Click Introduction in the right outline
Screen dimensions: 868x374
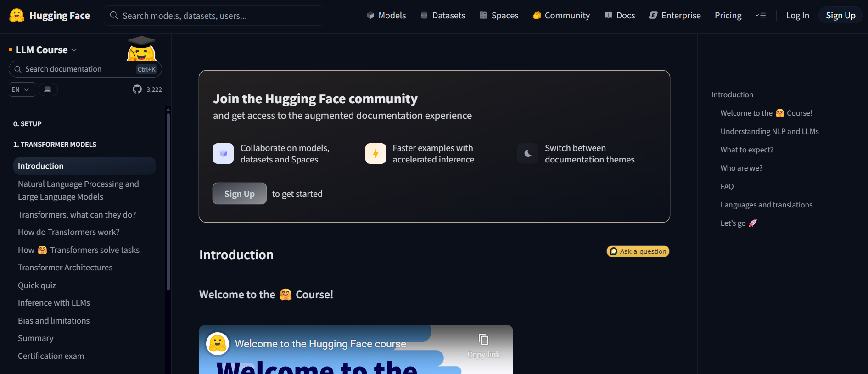[x=732, y=95]
